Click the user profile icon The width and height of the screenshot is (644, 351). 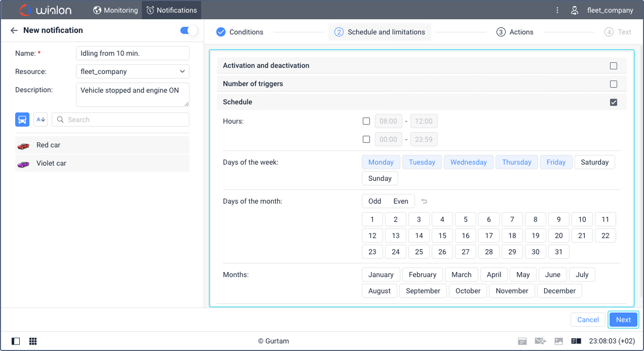(575, 10)
